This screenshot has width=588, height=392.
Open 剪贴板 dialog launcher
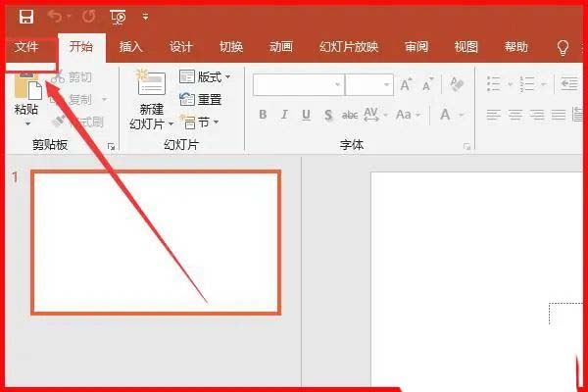(x=111, y=147)
